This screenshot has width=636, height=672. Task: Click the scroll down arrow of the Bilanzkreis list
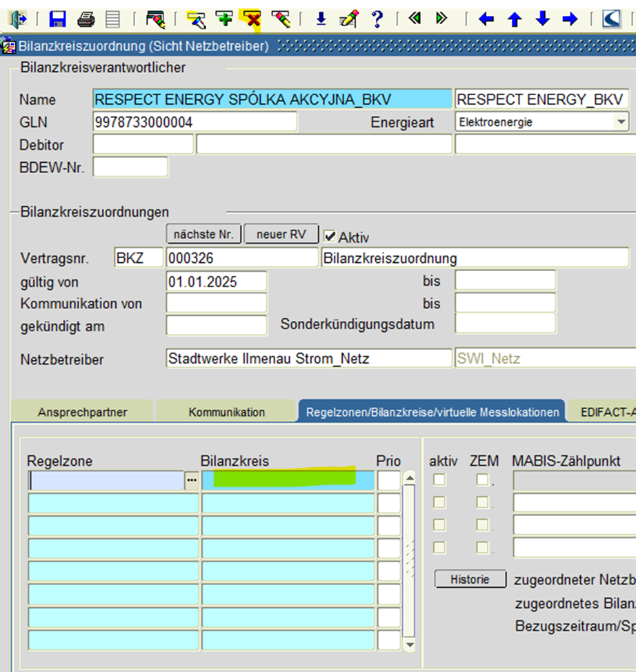410,644
